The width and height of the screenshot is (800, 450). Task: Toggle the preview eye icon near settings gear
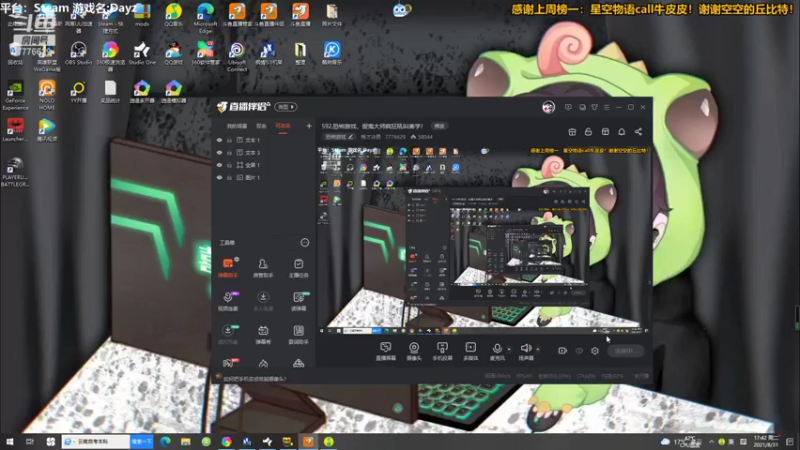(579, 351)
